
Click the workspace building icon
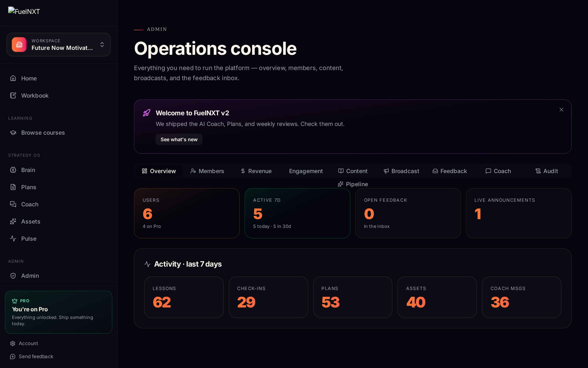click(x=19, y=44)
